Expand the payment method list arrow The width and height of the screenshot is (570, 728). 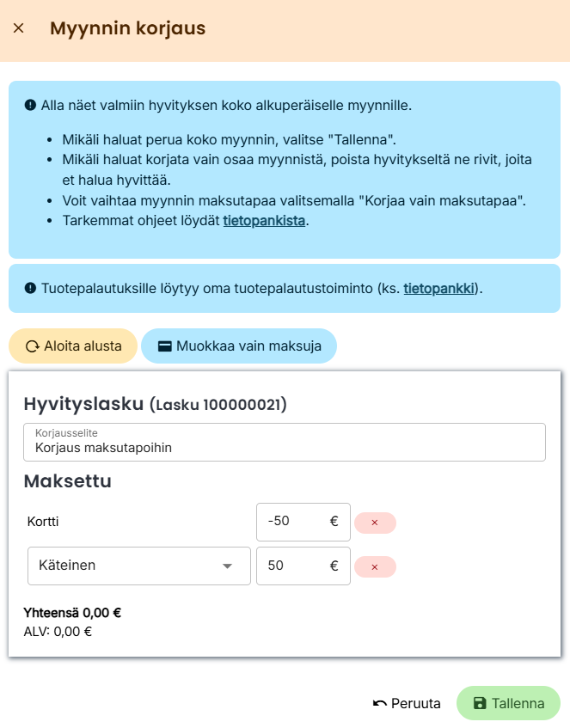tap(228, 566)
